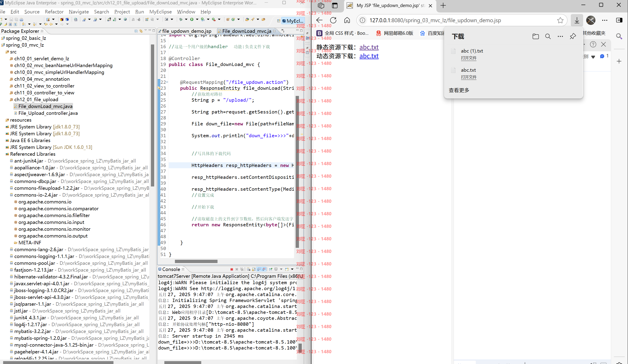Select File_Upload_controller.java in Package Explorer
This screenshot has width=628, height=364.
click(48, 113)
